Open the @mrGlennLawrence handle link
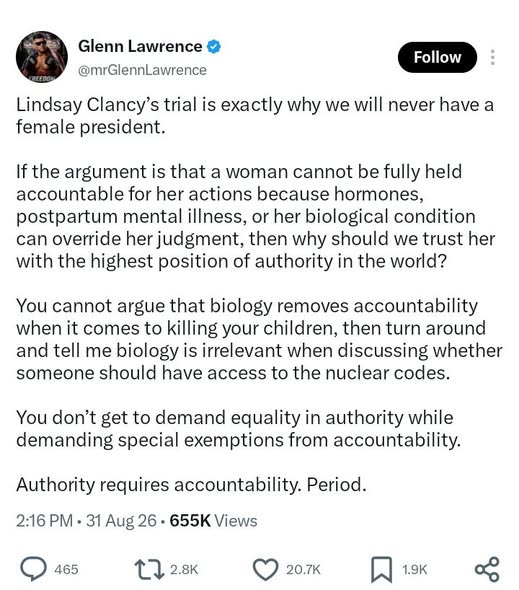 pos(142,70)
